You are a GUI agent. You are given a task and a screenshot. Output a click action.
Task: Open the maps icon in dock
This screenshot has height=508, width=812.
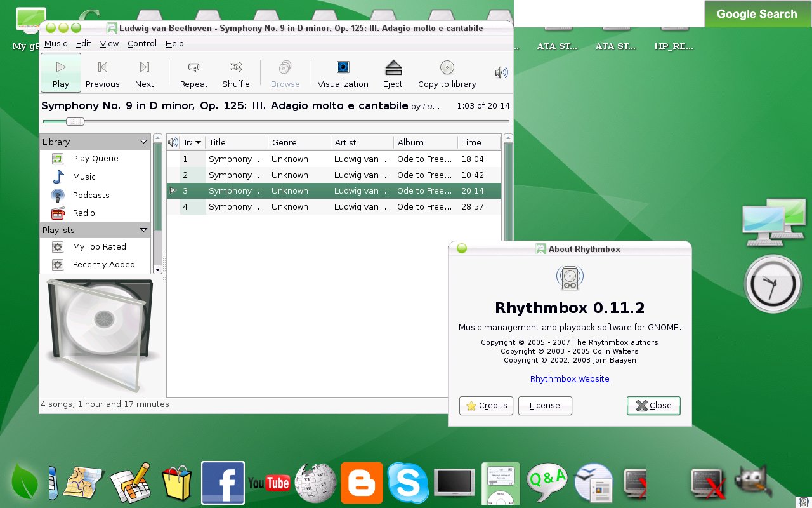[82, 484]
